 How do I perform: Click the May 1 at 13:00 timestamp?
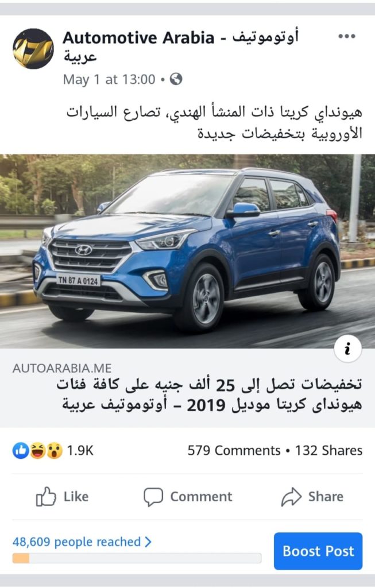[109, 79]
